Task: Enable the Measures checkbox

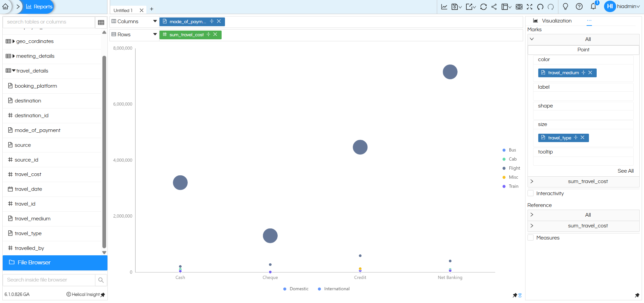Action: pos(531,238)
